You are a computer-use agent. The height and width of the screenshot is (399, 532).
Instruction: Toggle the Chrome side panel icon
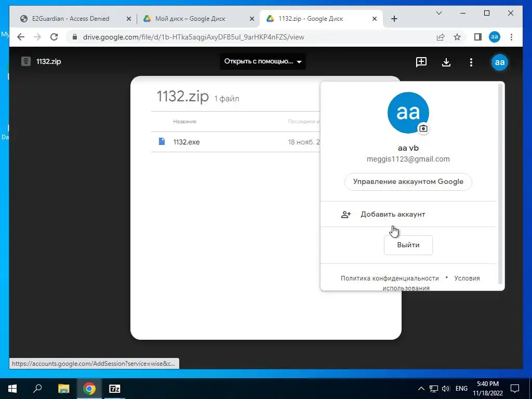[478, 37]
